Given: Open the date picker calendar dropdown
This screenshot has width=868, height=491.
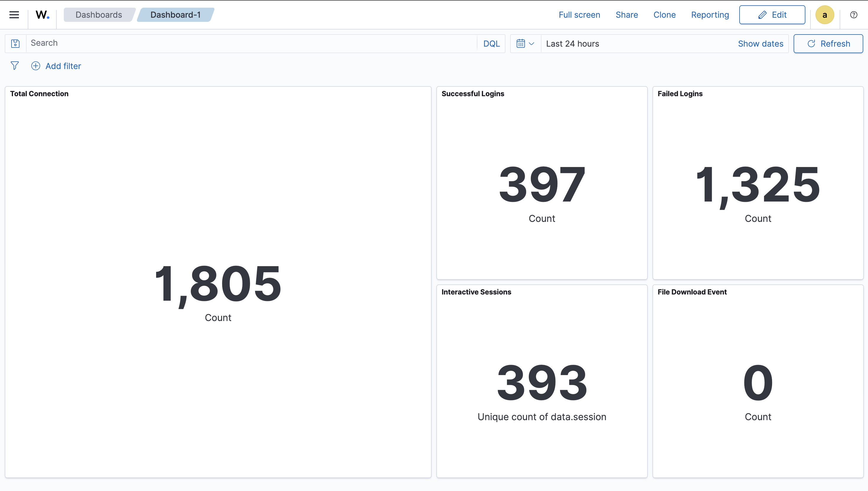Looking at the screenshot, I should pos(525,43).
